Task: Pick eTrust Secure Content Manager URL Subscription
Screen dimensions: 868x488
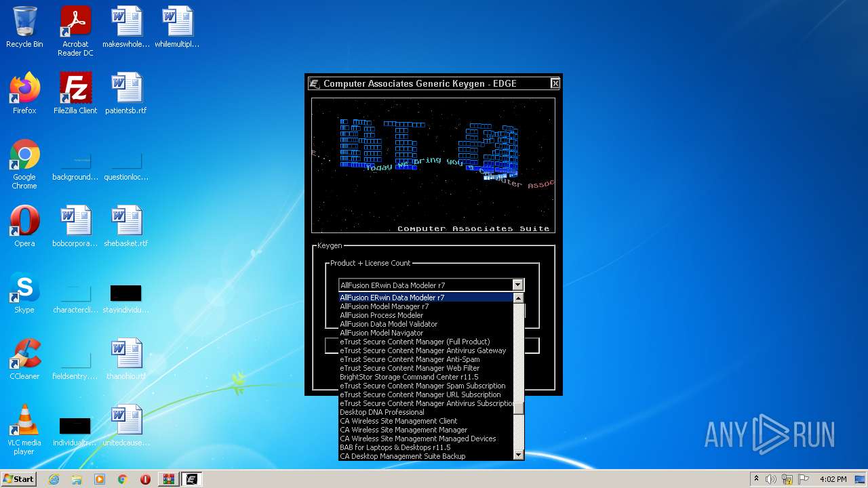Action: pyautogui.click(x=426, y=394)
